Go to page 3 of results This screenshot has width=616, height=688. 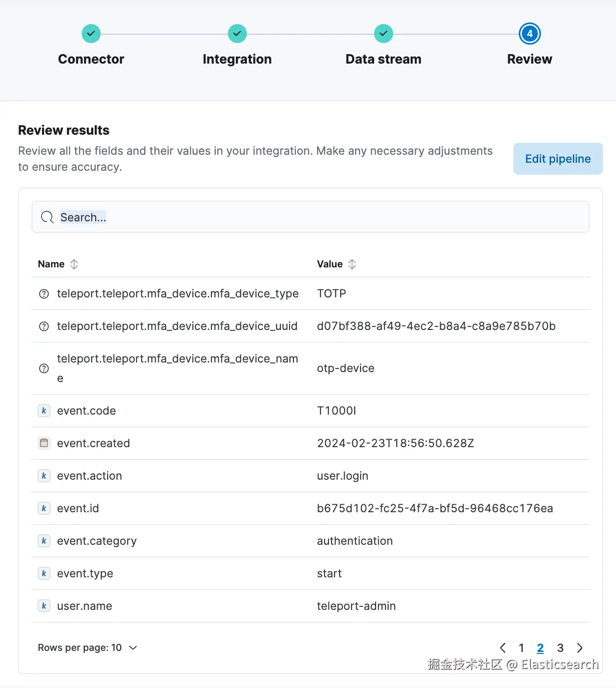560,648
